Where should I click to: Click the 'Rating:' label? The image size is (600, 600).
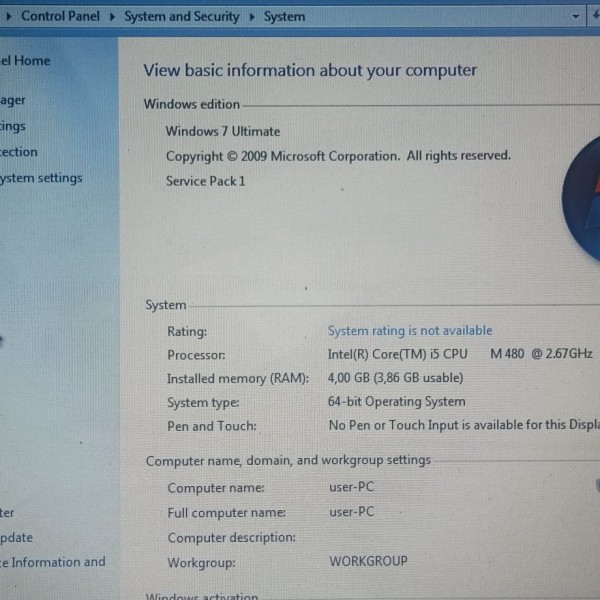point(187,331)
